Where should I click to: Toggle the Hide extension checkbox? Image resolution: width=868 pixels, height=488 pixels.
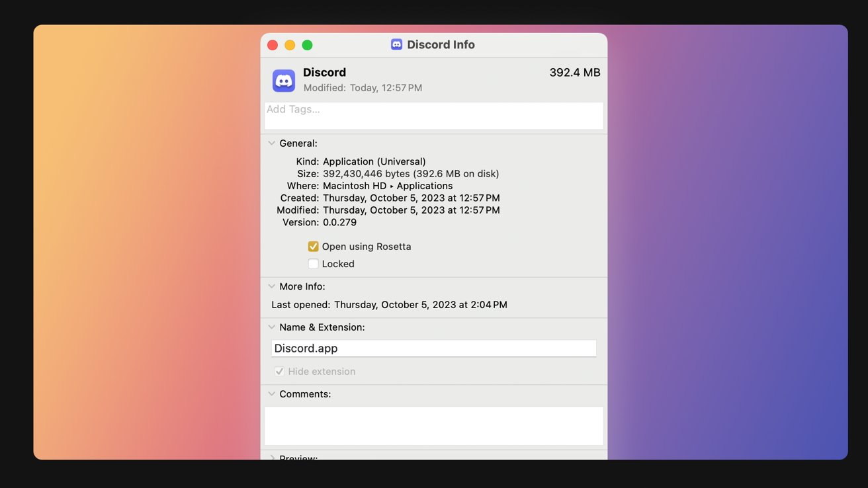coord(280,372)
